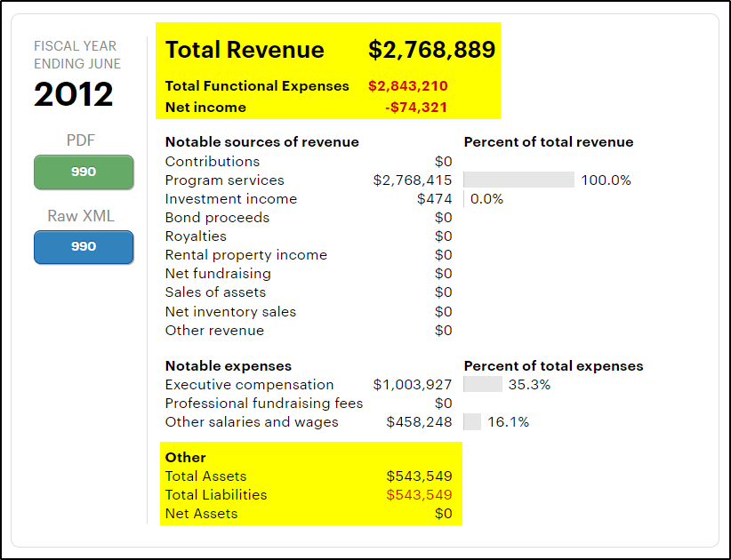Viewport: 731px width, 560px height.
Task: Click the "Percent of total expenses" heading
Action: click(554, 366)
